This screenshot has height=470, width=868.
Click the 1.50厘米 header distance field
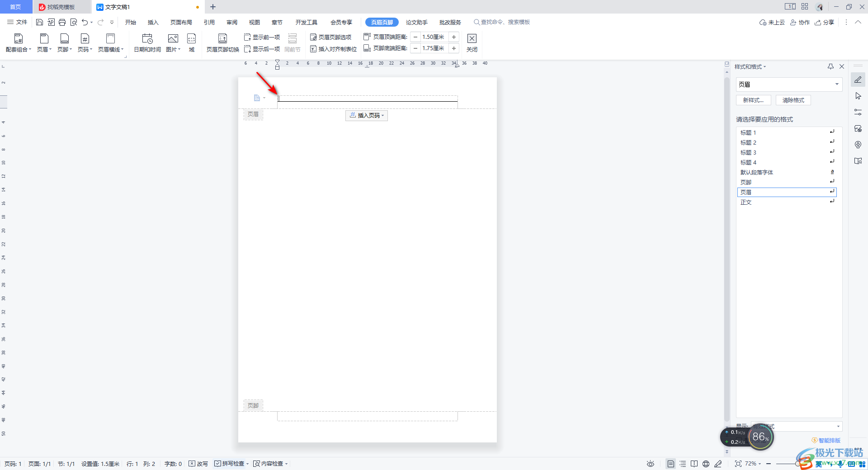pyautogui.click(x=434, y=37)
